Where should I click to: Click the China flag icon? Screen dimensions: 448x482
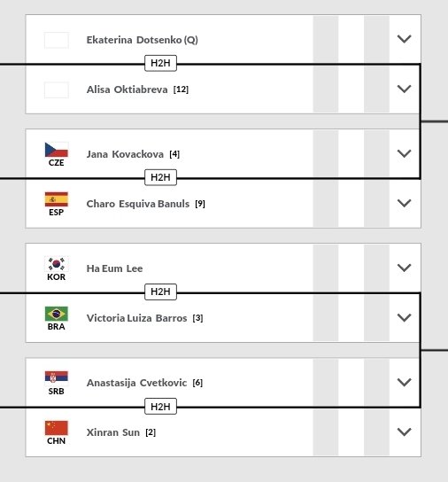coord(57,428)
